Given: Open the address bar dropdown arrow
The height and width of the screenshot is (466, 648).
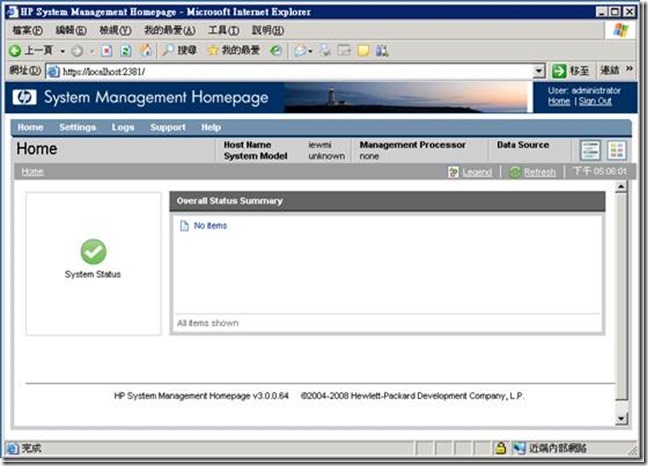Looking at the screenshot, I should 538,71.
